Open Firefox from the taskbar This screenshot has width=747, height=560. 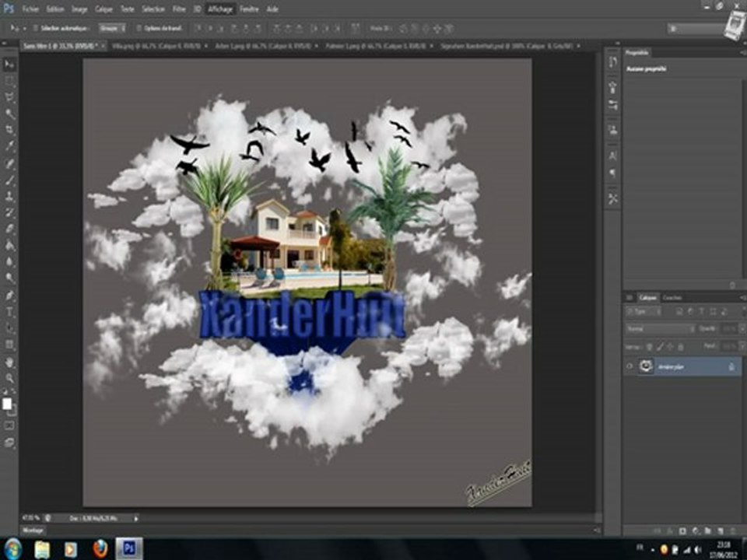click(x=100, y=549)
